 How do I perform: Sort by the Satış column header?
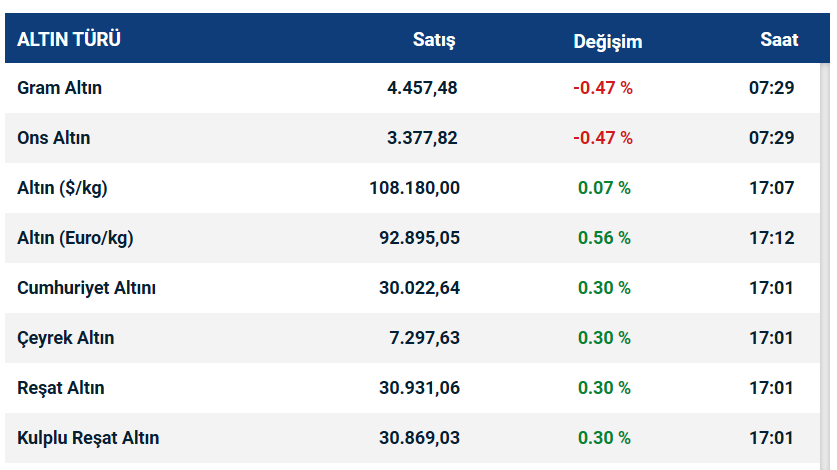pos(434,40)
